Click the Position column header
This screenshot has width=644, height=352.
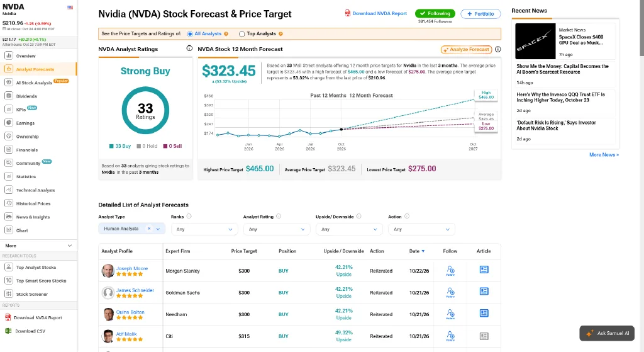[287, 251]
